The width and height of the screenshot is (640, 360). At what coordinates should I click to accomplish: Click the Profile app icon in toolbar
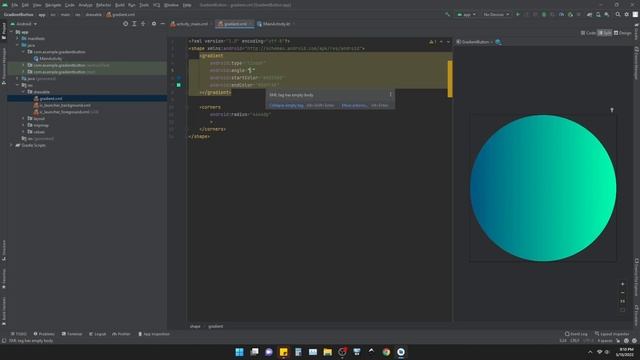click(562, 14)
